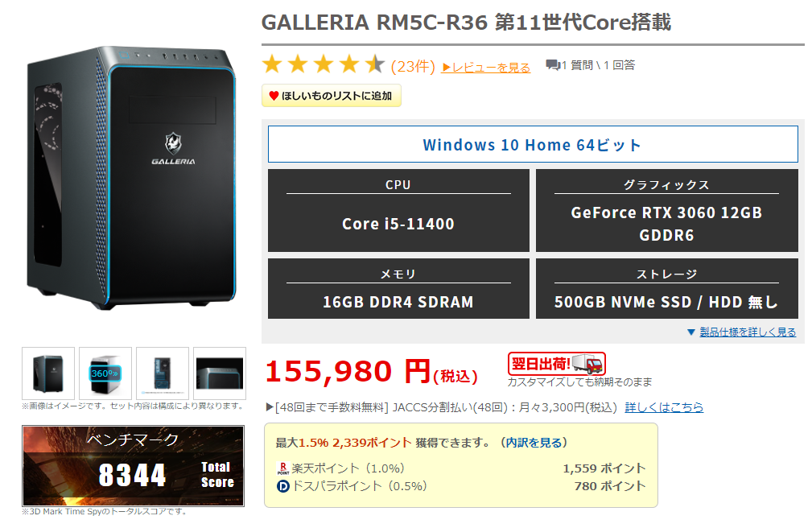Image resolution: width=812 pixels, height=524 pixels.
Task: Click the ほしいものリストに追加 button
Action: coord(332,96)
